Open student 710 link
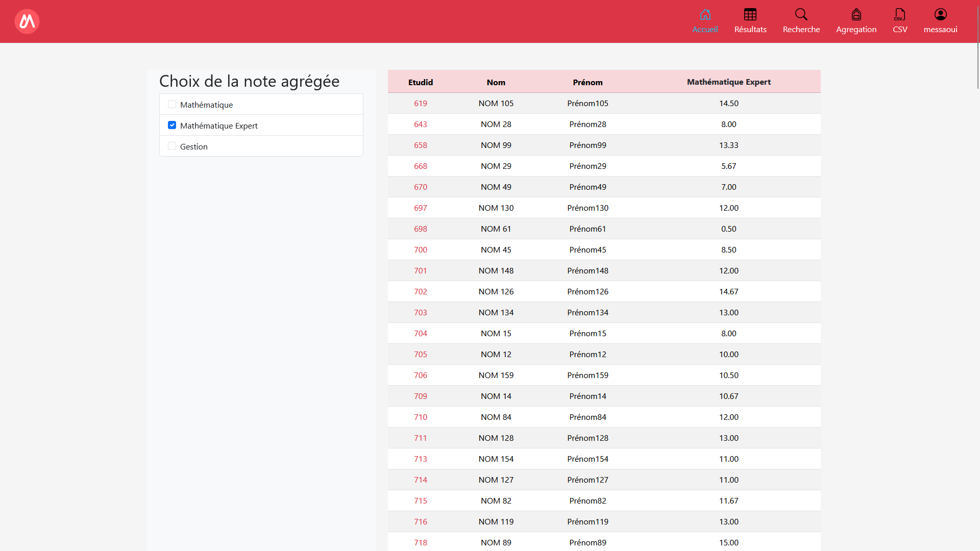This screenshot has width=980, height=551. point(421,417)
